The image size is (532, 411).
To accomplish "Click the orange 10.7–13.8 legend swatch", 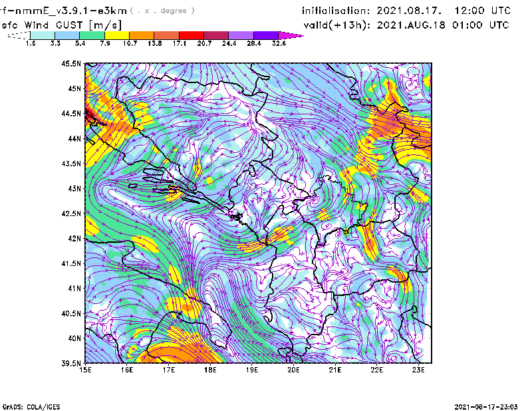I will click(x=140, y=35).
